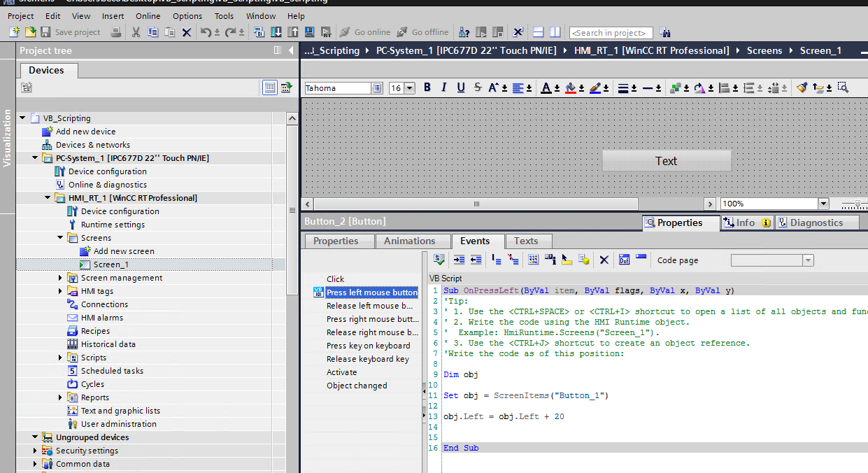The image size is (868, 473).
Task: Click the Open project icon
Action: 30,32
